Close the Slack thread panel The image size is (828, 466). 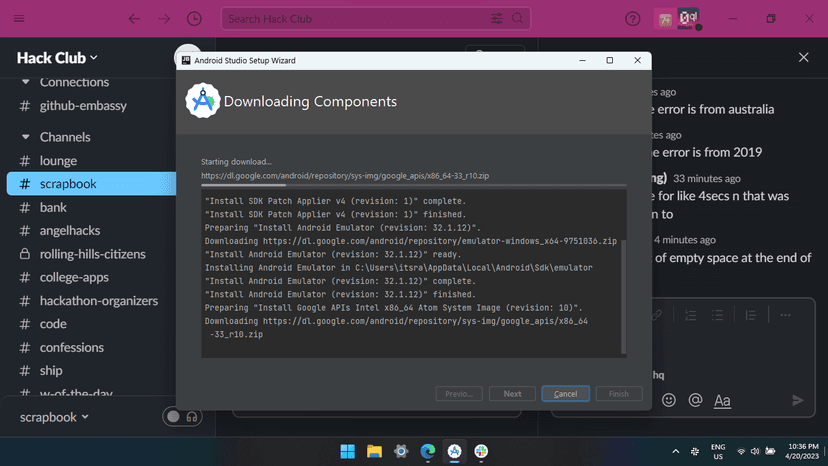tap(803, 58)
